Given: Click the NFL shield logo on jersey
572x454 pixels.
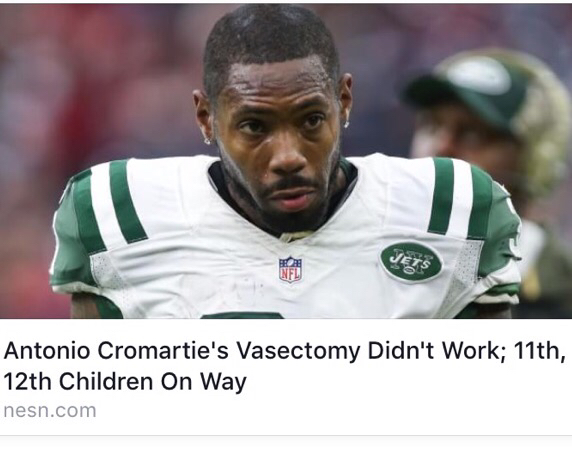Looking at the screenshot, I should pyautogui.click(x=290, y=269).
